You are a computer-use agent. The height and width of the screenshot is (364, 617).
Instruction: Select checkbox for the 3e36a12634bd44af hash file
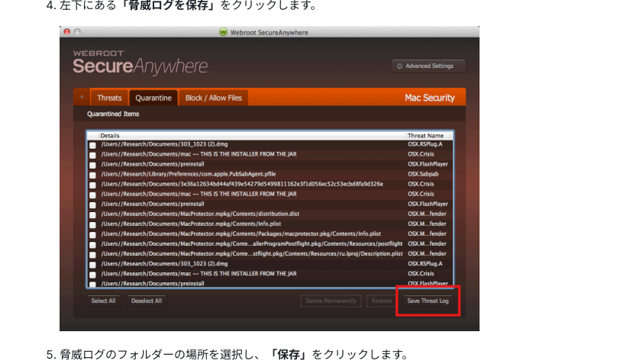click(x=92, y=185)
